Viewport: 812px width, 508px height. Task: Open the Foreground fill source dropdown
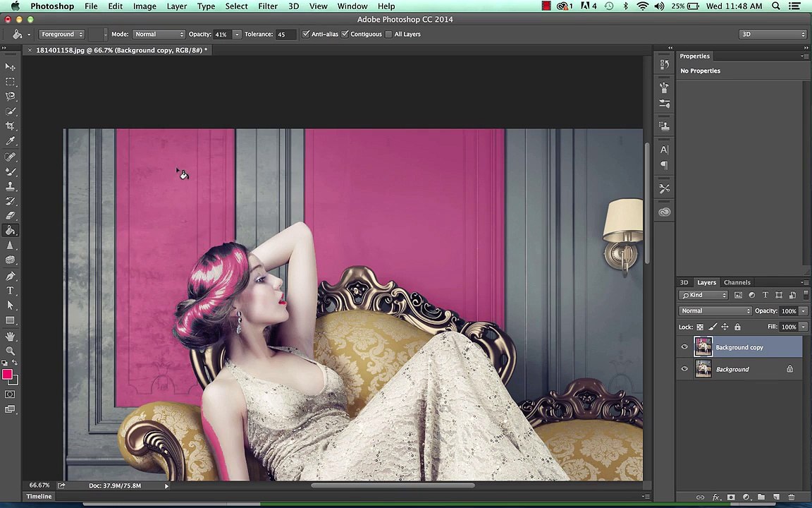click(61, 34)
